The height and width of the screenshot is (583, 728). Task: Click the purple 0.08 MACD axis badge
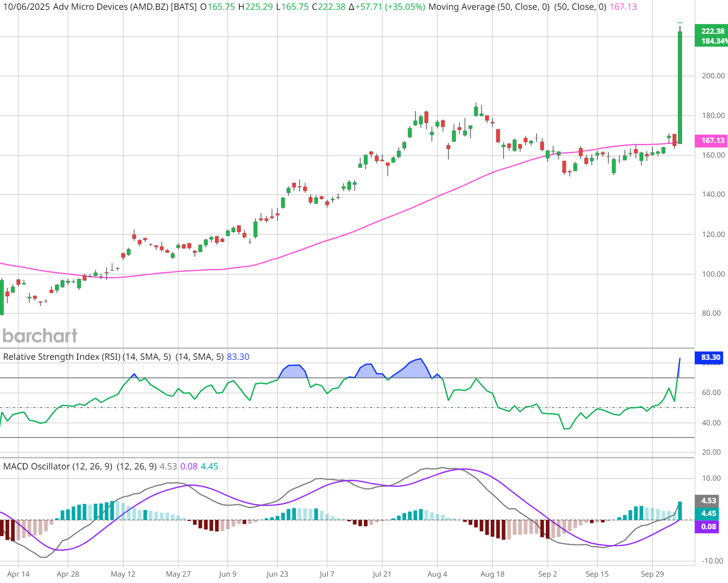click(707, 527)
